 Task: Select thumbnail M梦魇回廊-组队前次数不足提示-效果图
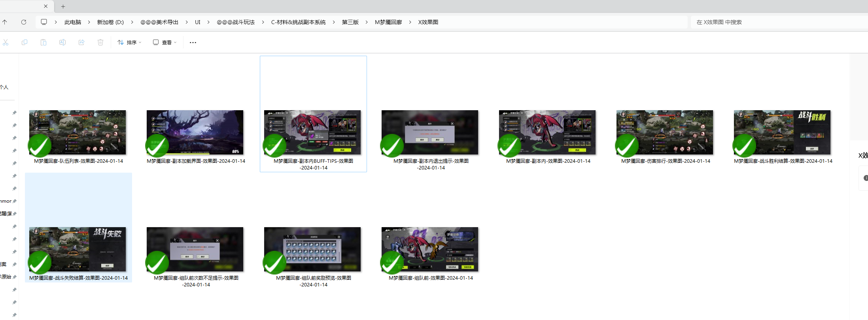195,249
